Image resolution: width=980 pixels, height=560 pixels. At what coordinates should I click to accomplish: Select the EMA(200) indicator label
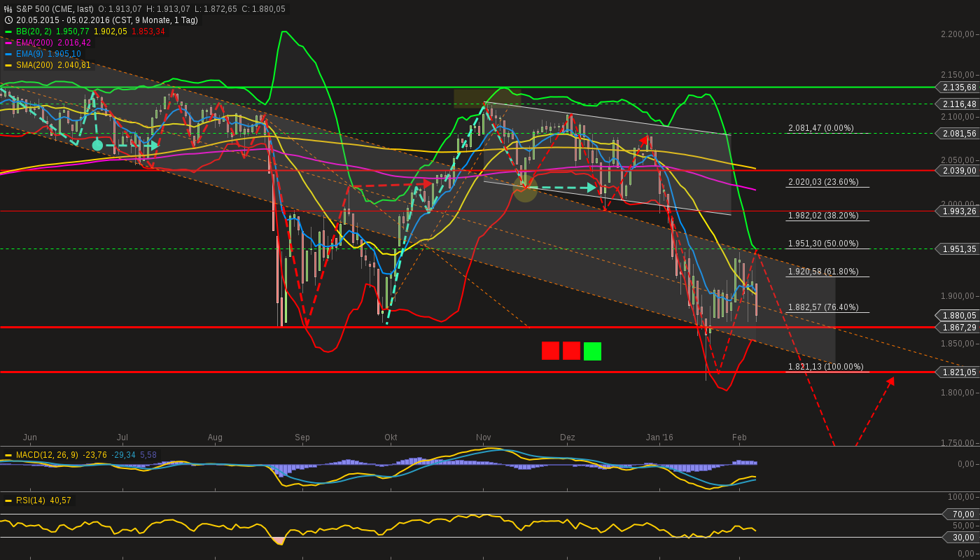pos(35,43)
